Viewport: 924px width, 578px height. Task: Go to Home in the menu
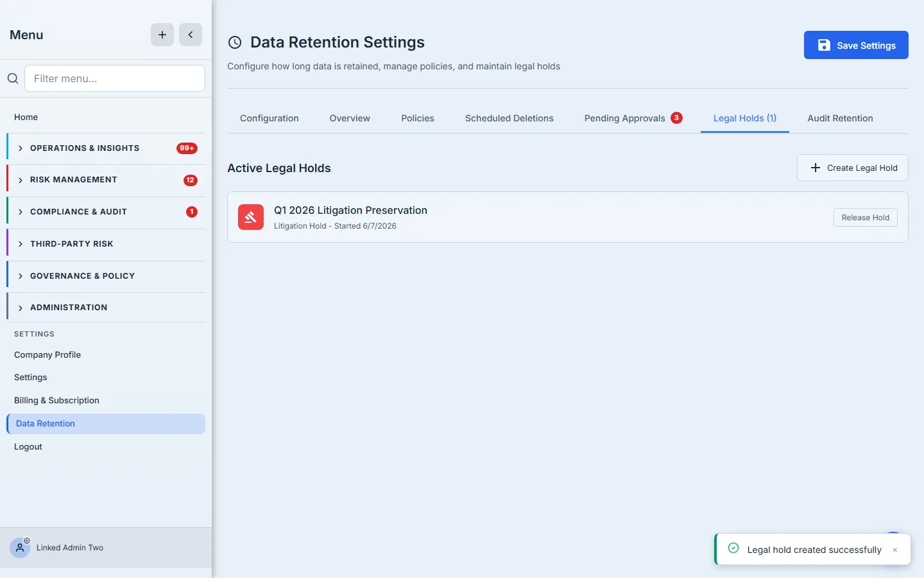106,117
